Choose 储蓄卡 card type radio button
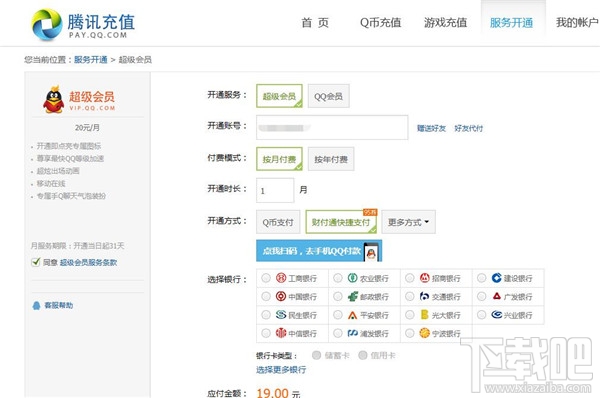The width and height of the screenshot is (600, 398). click(x=316, y=355)
